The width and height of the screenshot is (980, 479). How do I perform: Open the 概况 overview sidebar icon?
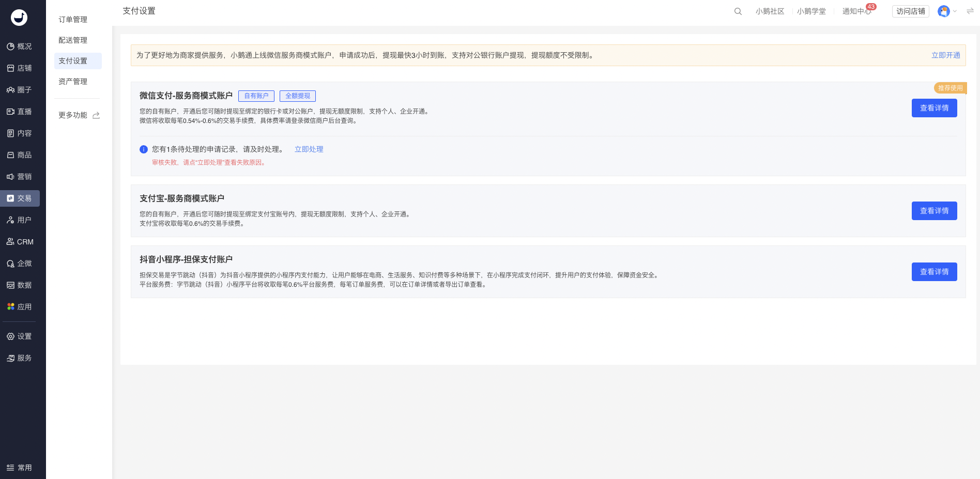click(10, 47)
